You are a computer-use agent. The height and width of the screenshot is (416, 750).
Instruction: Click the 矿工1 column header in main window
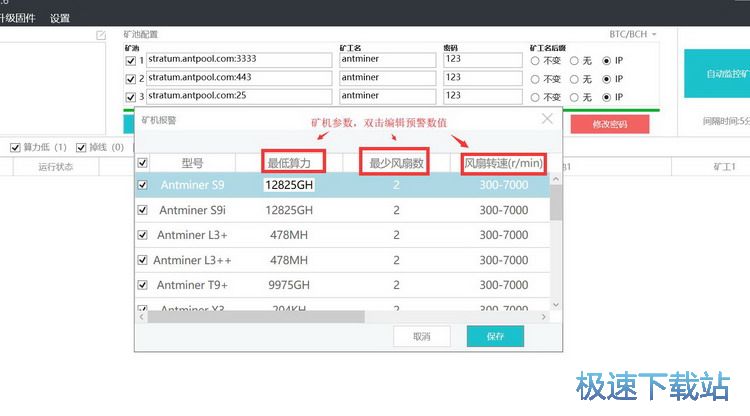(724, 167)
